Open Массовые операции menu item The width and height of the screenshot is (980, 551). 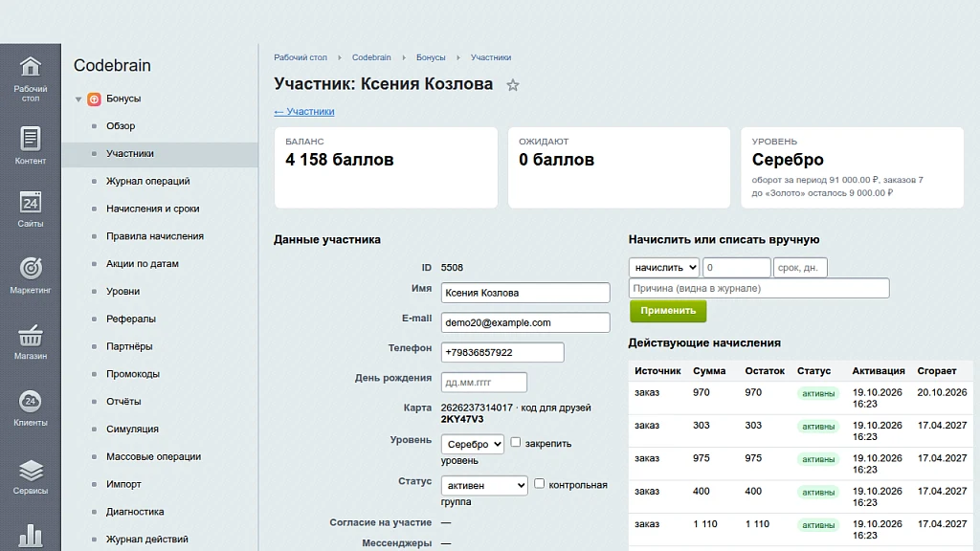click(x=154, y=456)
